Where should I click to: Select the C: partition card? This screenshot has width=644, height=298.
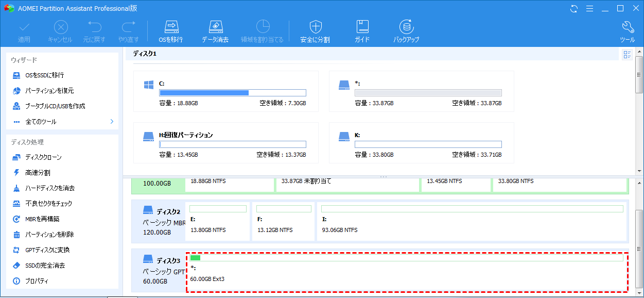pos(225,91)
